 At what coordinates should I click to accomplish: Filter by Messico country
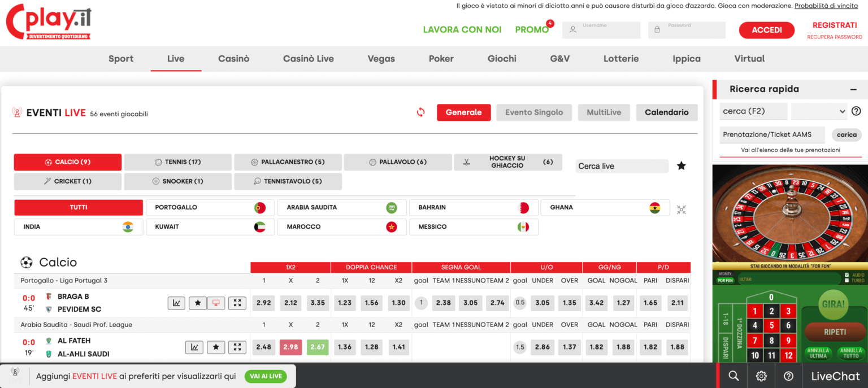coord(474,227)
